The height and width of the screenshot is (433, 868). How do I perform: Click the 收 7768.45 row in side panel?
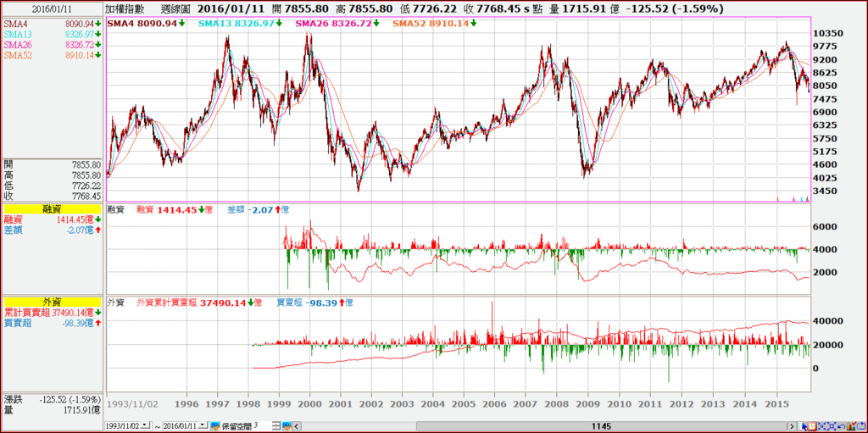click(x=51, y=196)
